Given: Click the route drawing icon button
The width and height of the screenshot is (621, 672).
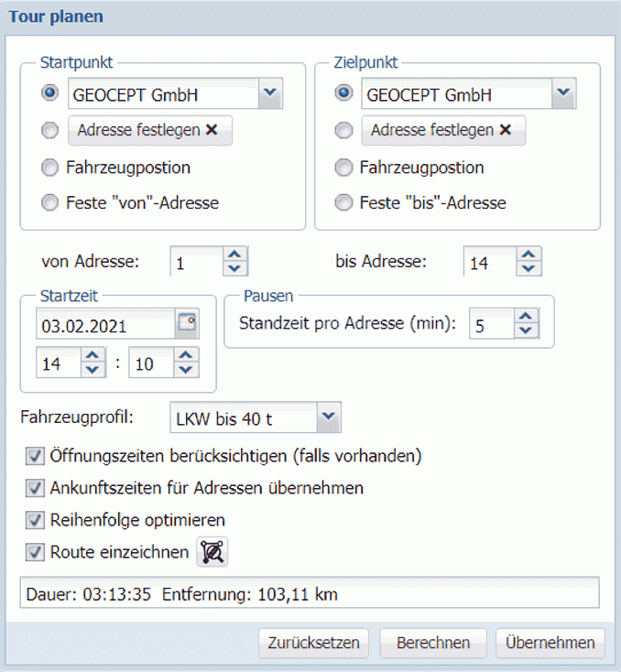Looking at the screenshot, I should click(213, 552).
